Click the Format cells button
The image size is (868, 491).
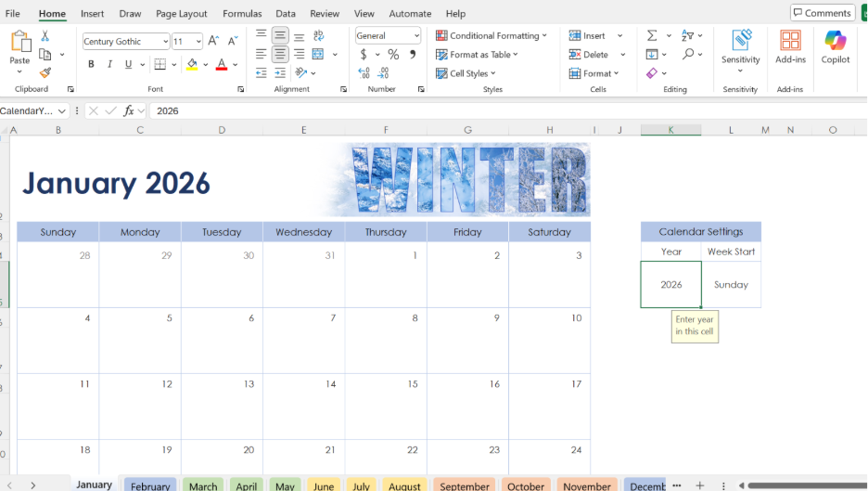(594, 73)
